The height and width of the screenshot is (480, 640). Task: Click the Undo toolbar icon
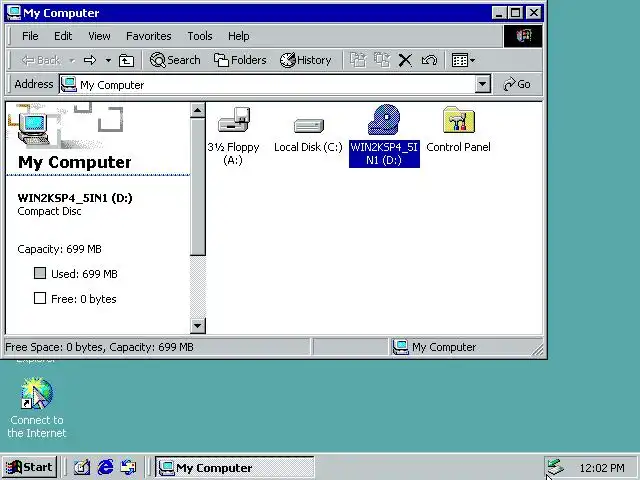(429, 60)
